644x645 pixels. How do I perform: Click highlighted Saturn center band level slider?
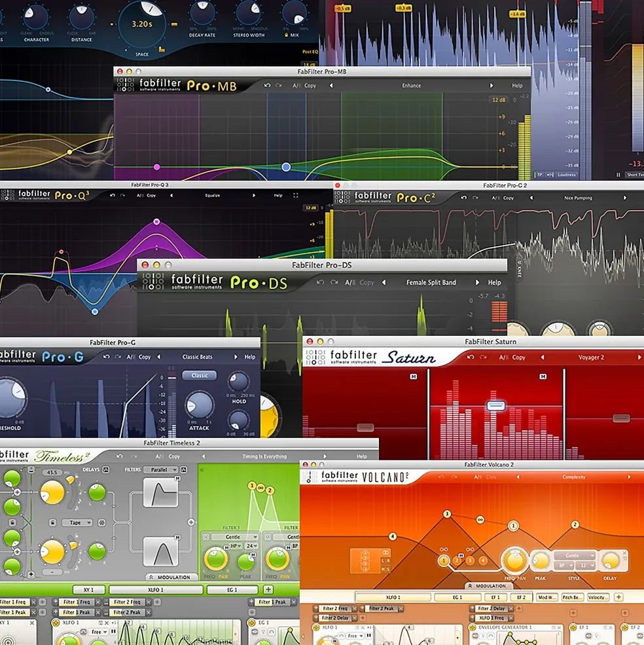[x=495, y=405]
